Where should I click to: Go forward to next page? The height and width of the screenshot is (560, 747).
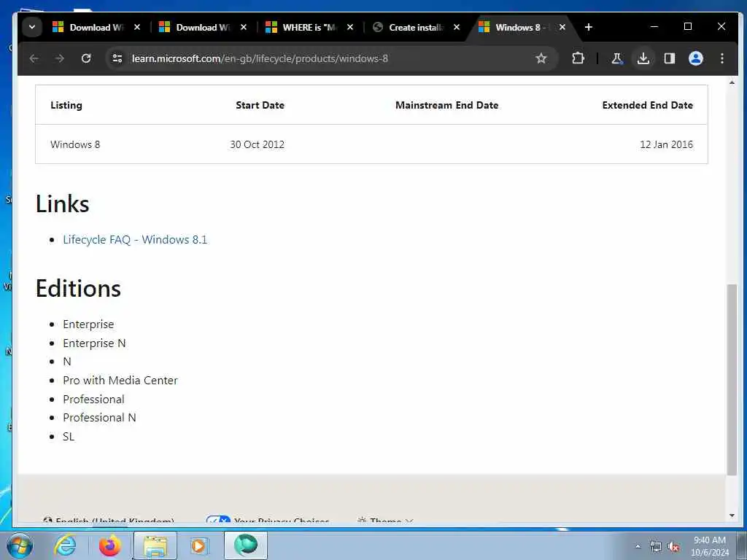60,58
